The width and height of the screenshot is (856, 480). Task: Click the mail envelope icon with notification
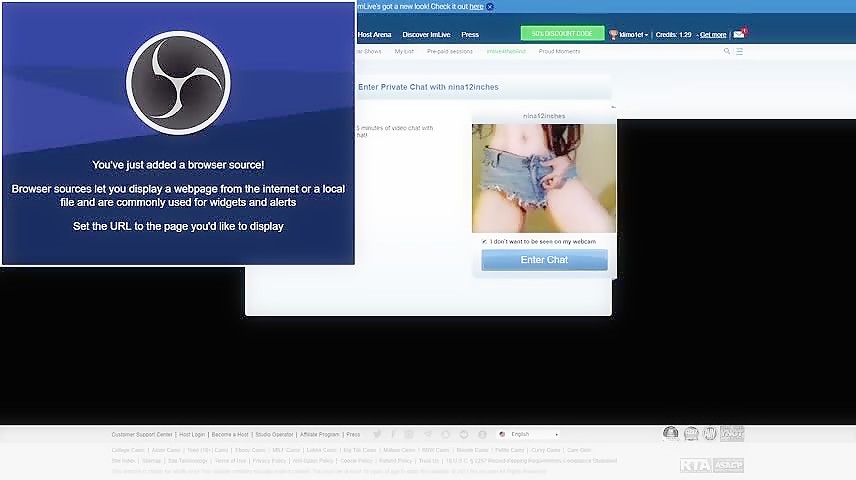coord(739,34)
